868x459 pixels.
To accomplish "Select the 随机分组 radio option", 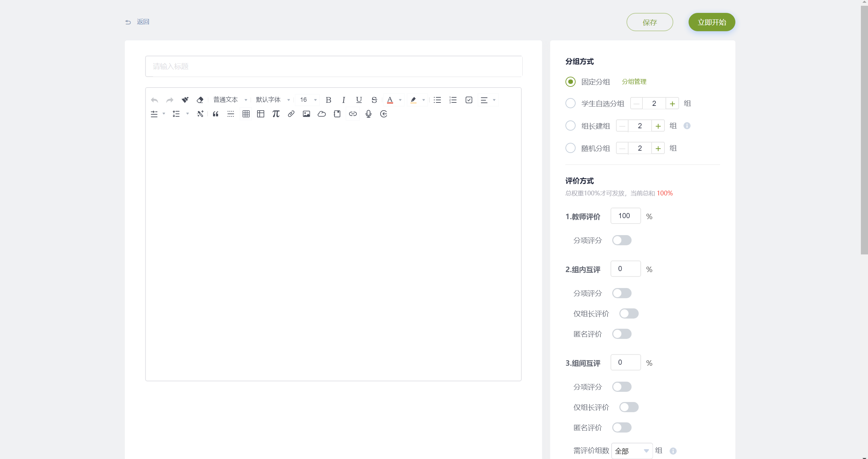I will [571, 148].
